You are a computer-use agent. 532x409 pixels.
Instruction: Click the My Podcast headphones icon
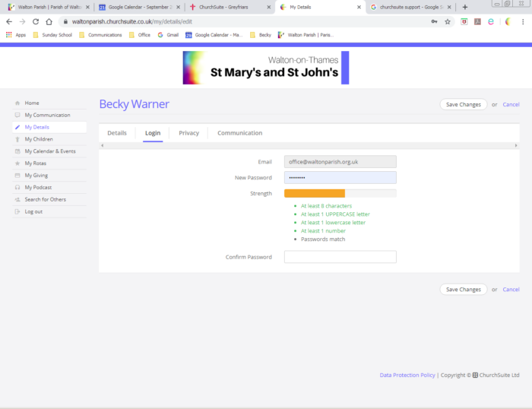pos(17,188)
